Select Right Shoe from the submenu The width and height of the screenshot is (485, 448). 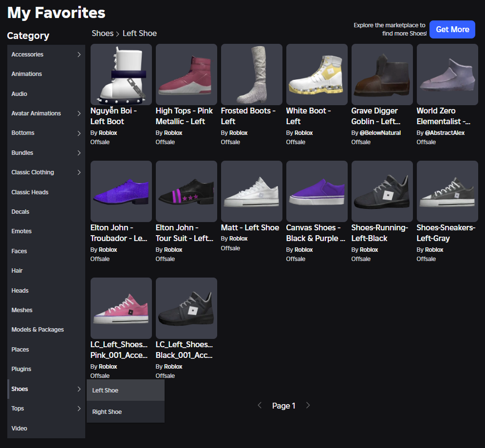107,412
